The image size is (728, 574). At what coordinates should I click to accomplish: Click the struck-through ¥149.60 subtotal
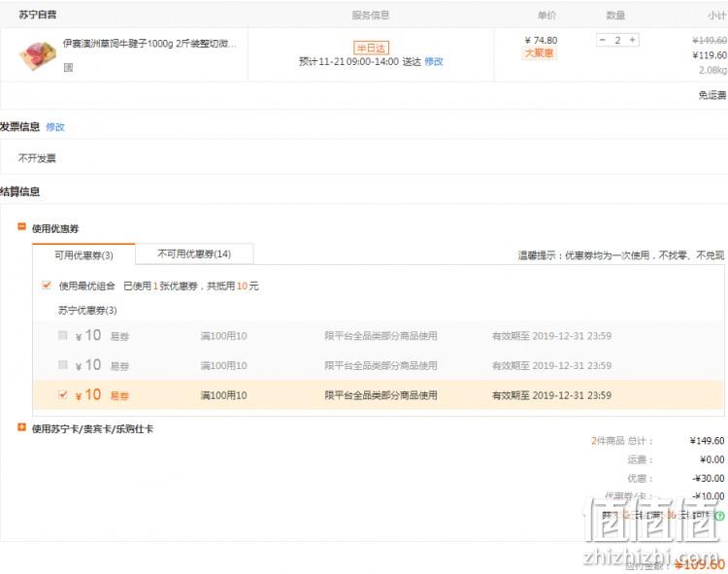coord(710,41)
